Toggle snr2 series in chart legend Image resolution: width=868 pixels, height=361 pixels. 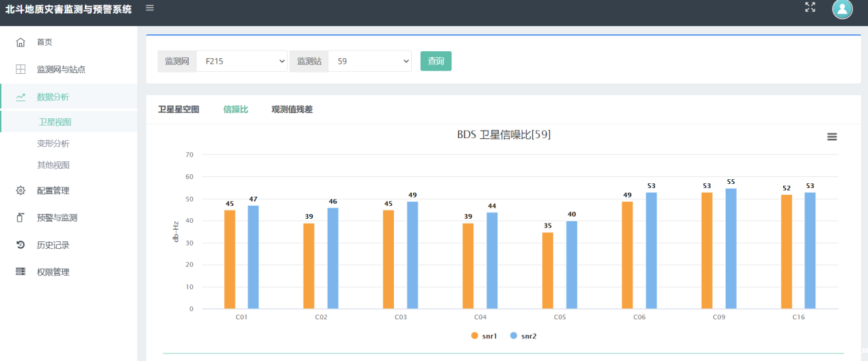523,336
